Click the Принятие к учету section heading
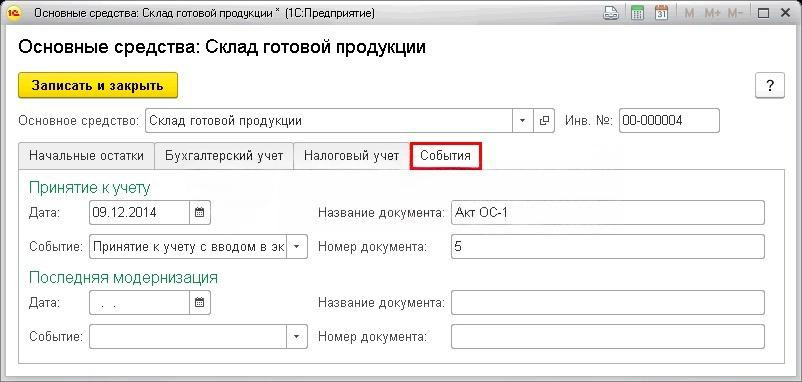 (x=90, y=188)
